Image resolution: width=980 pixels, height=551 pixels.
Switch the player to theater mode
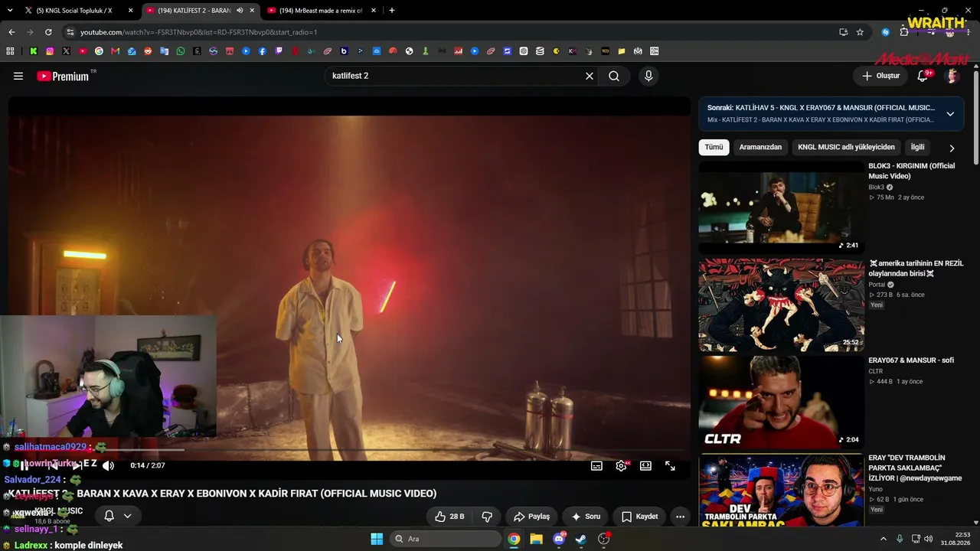click(x=645, y=465)
